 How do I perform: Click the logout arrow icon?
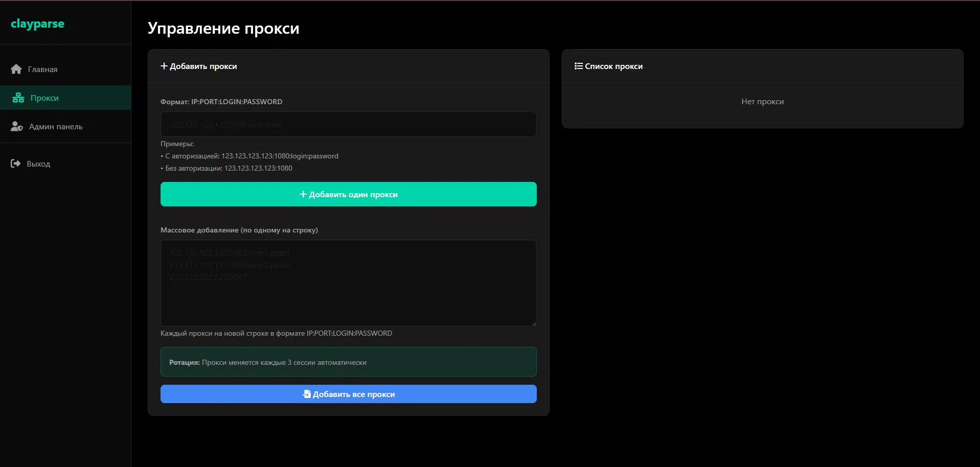pos(15,164)
